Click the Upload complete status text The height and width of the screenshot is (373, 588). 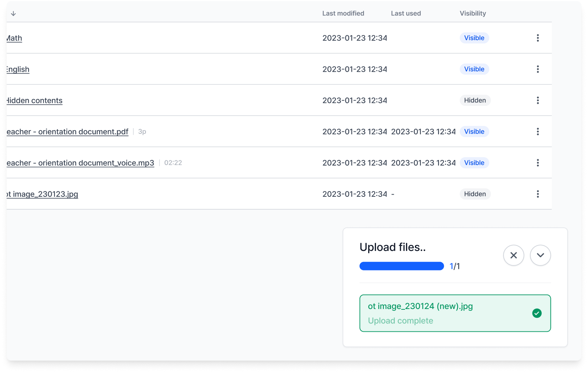tap(401, 321)
